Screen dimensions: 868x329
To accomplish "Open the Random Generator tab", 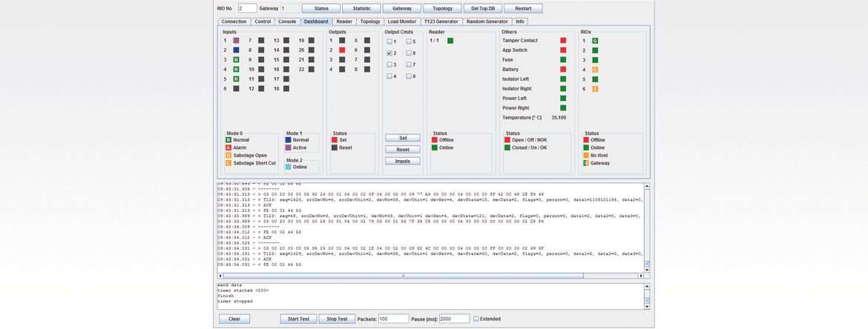I will 487,21.
